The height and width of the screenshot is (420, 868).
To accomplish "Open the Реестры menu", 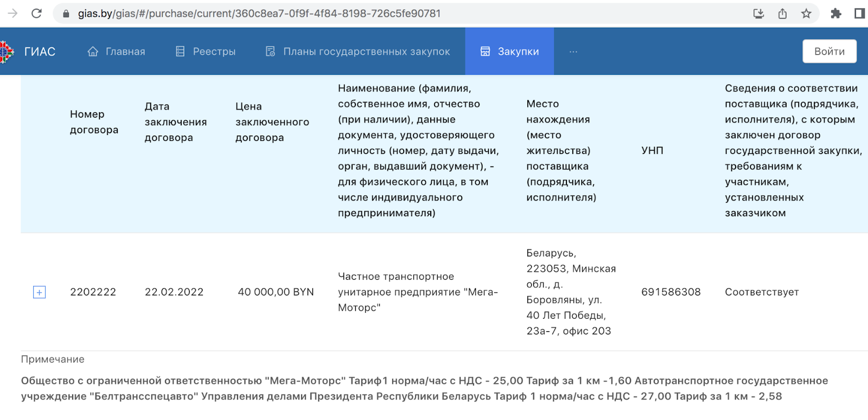I will 206,51.
